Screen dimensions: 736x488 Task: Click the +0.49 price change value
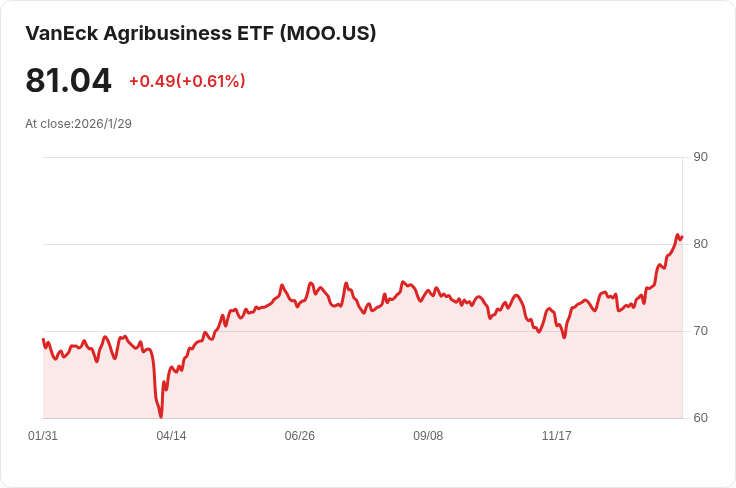(x=152, y=81)
